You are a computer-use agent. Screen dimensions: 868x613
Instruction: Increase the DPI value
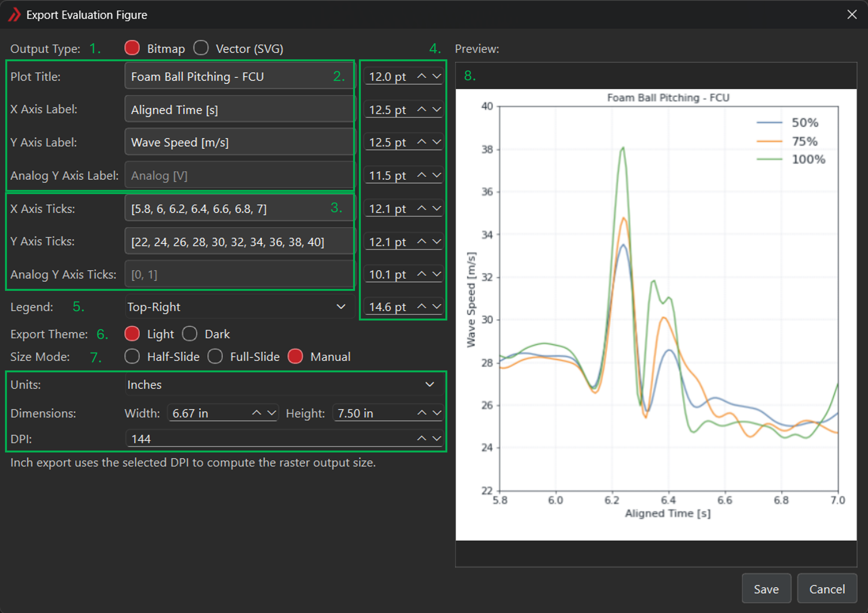[422, 439]
